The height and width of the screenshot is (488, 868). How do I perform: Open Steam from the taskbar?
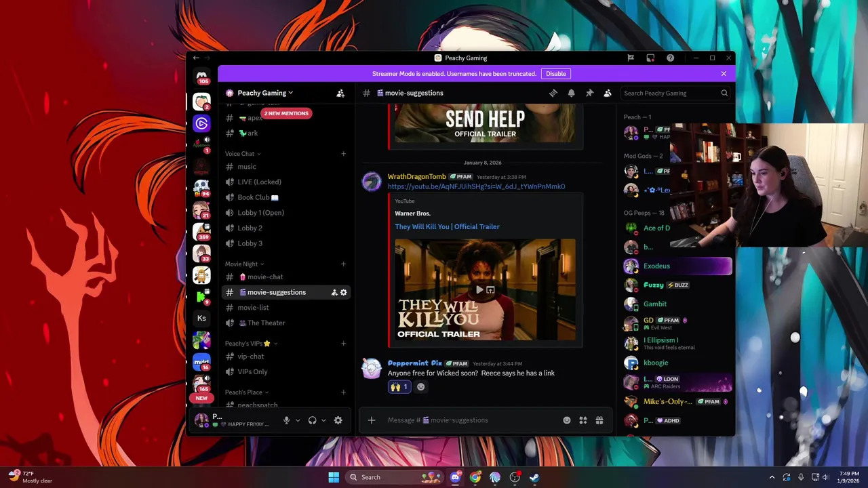click(534, 477)
